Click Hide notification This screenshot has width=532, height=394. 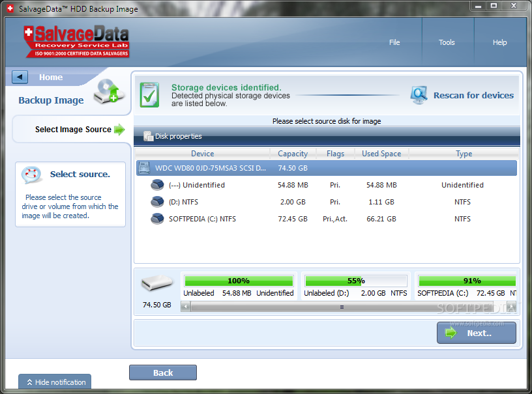[55, 382]
